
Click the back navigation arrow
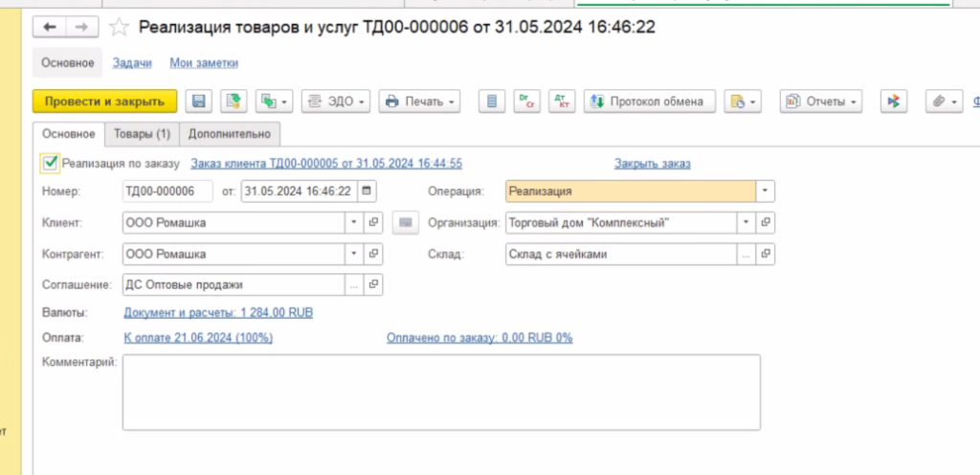tap(51, 28)
